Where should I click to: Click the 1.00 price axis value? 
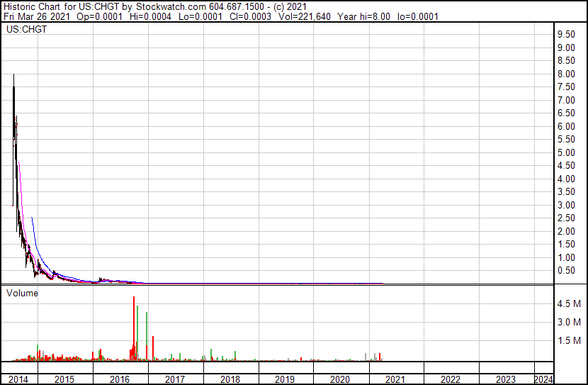tap(566, 258)
